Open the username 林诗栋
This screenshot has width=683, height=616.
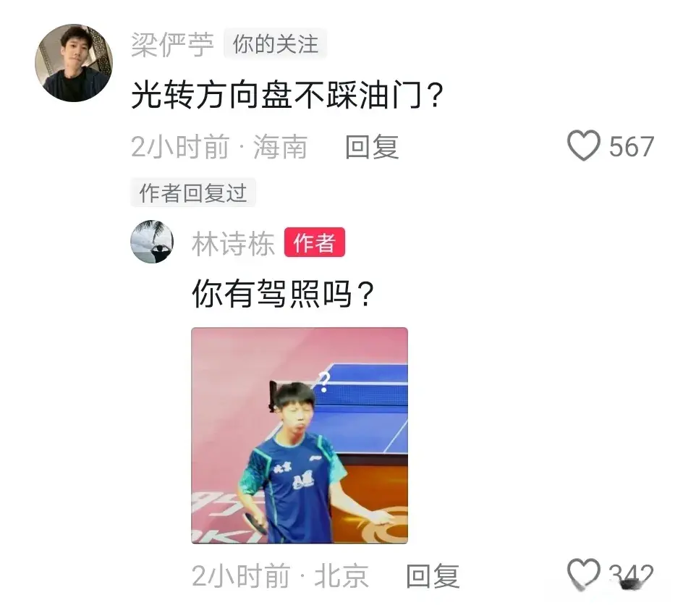click(233, 243)
